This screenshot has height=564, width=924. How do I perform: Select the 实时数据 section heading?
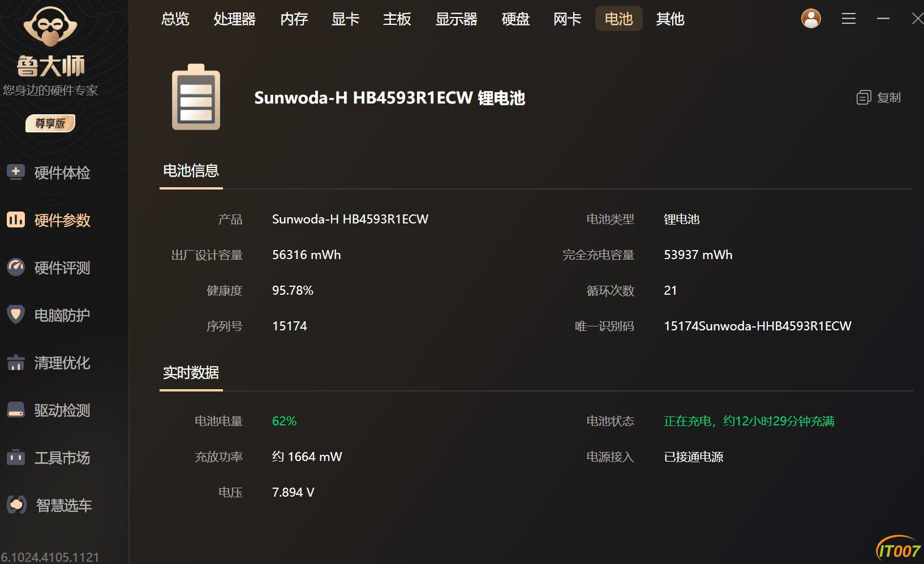pos(191,373)
